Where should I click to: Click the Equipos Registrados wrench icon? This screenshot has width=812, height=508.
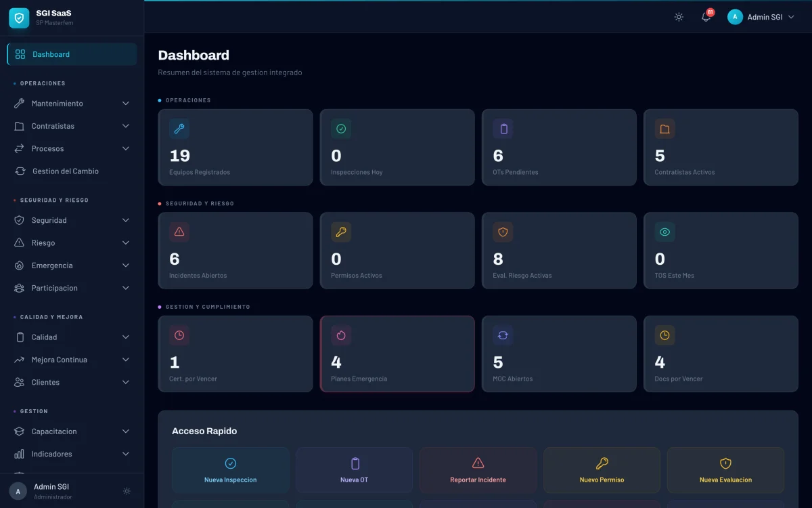point(179,129)
